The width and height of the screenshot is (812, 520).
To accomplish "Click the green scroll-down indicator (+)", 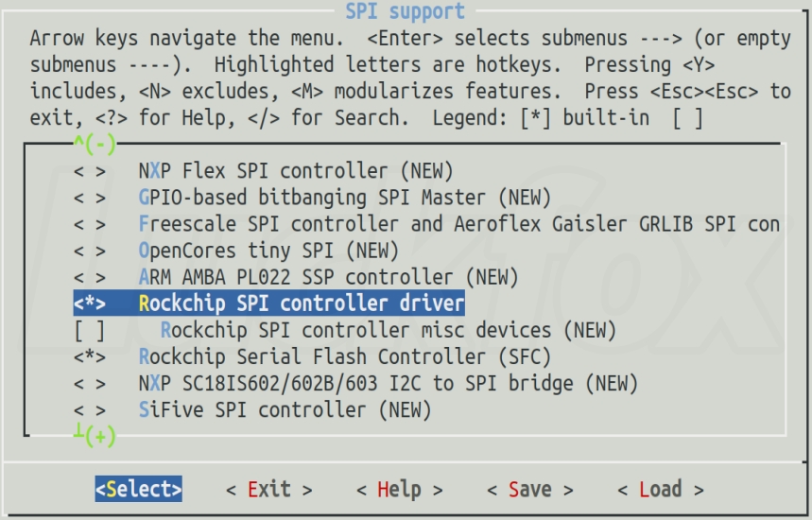I will click(x=95, y=435).
